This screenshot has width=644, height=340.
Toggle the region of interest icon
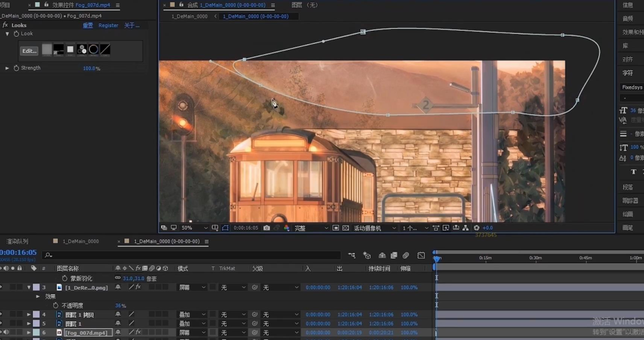pyautogui.click(x=336, y=228)
